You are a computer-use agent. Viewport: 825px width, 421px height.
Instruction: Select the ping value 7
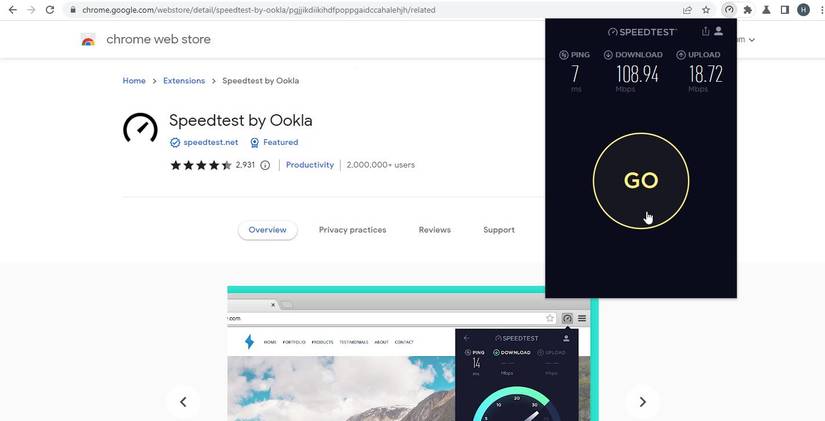pyautogui.click(x=575, y=74)
